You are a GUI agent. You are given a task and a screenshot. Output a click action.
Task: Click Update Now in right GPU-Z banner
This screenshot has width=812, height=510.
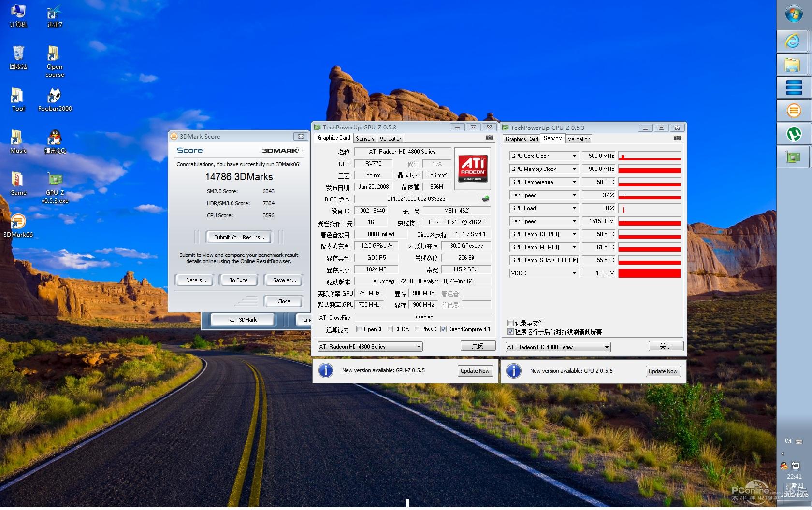click(663, 371)
